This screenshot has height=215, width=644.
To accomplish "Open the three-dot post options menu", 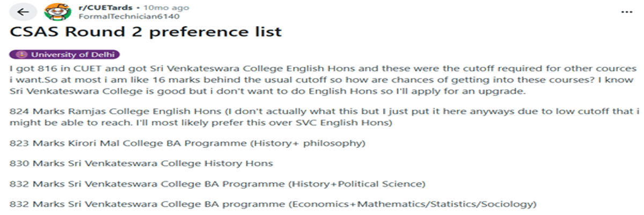I will 626,12.
